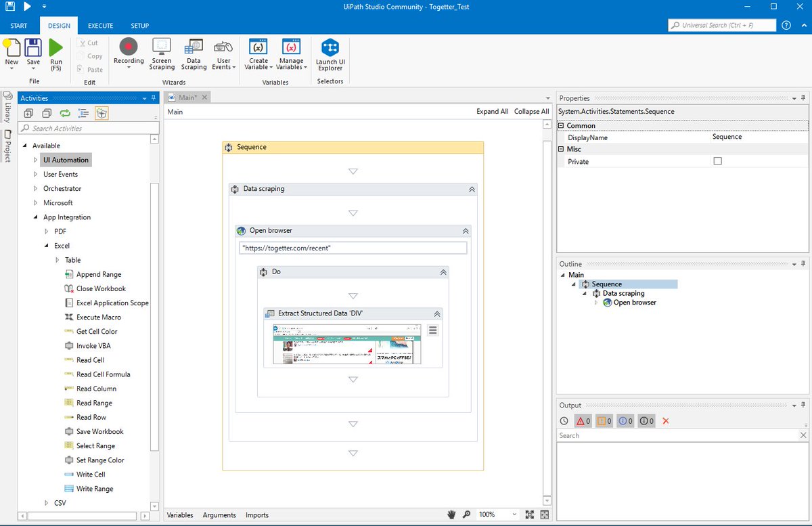The width and height of the screenshot is (812, 526).
Task: Click Create Variable icon
Action: 258,47
